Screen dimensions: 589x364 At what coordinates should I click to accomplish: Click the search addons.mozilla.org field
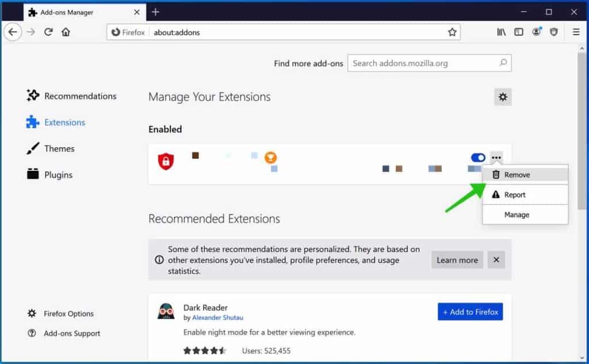pyautogui.click(x=429, y=63)
